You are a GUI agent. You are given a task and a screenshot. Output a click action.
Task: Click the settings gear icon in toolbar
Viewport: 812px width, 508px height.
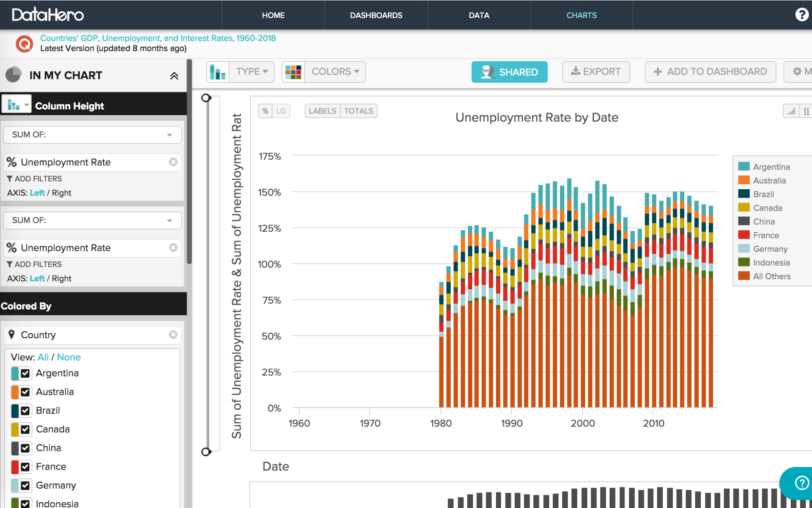[797, 71]
